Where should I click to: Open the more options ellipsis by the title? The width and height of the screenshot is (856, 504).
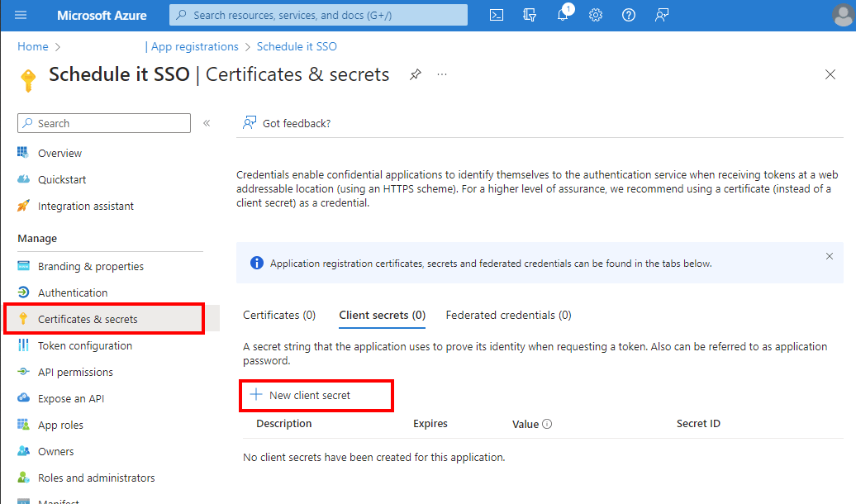pyautogui.click(x=442, y=74)
